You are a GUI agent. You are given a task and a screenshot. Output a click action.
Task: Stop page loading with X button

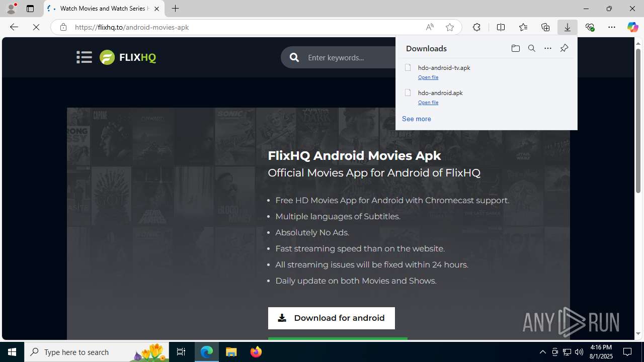[x=36, y=27]
